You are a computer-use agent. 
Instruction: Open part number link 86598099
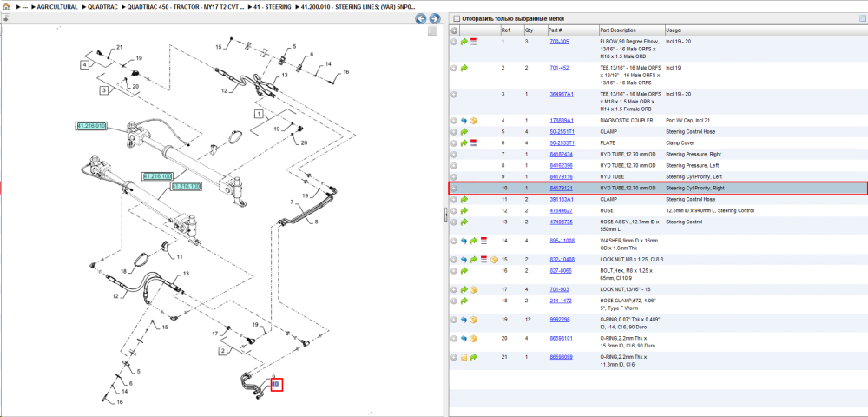coord(561,357)
